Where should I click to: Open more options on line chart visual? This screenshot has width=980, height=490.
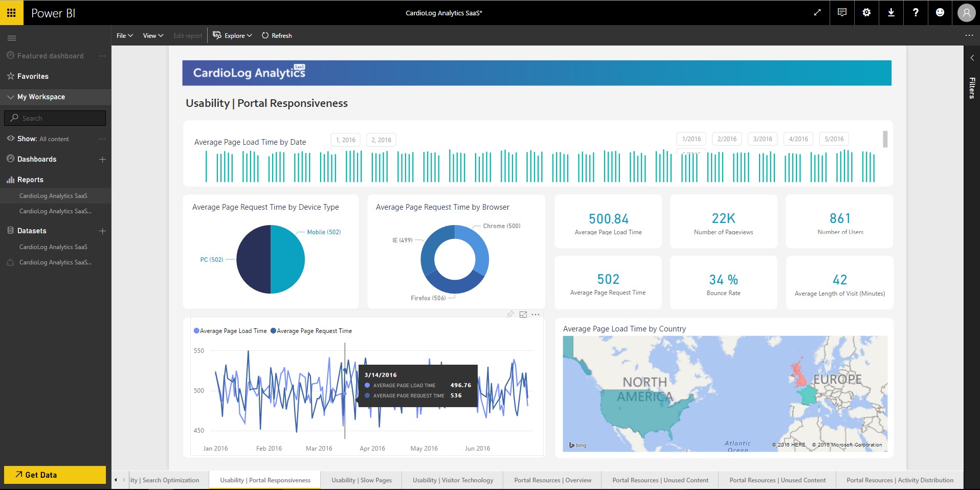(536, 314)
